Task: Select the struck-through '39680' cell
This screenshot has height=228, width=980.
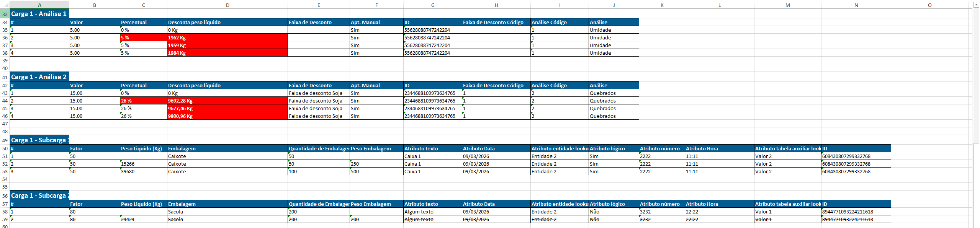Action: tap(144, 171)
